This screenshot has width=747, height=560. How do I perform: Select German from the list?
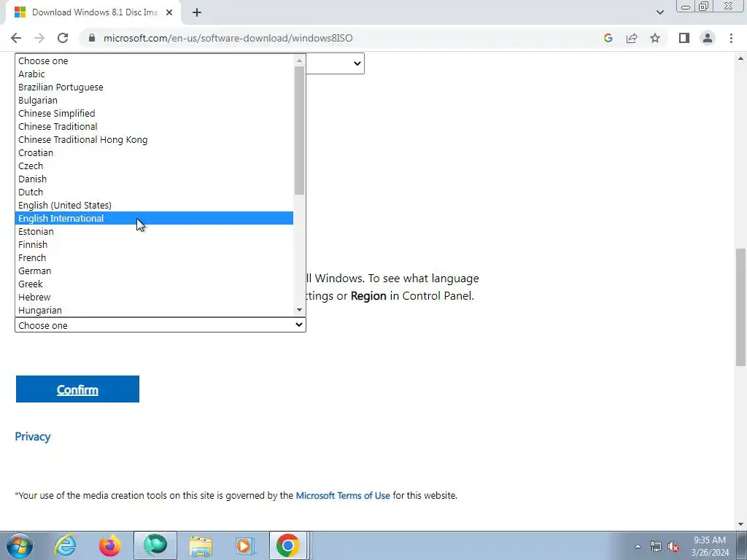click(x=154, y=271)
